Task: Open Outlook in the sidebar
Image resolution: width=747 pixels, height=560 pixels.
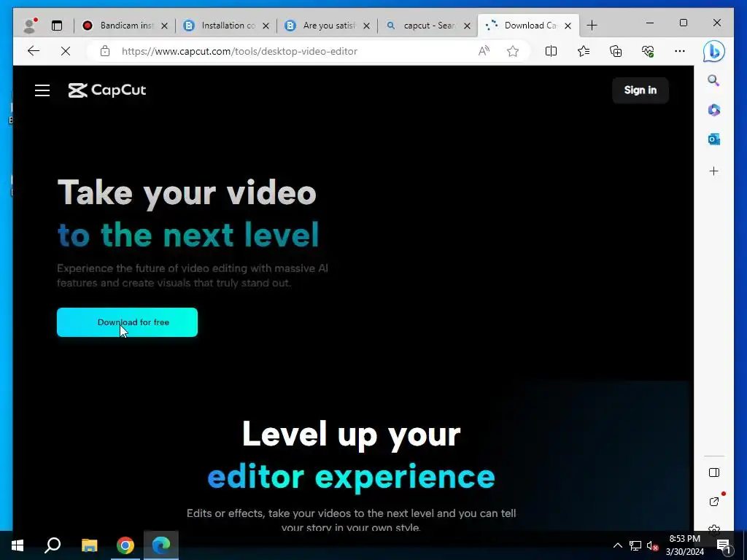Action: [x=713, y=139]
